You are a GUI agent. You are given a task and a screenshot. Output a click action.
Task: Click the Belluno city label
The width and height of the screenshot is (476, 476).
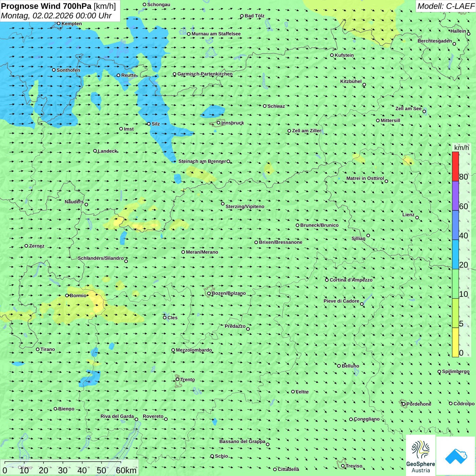point(351,366)
